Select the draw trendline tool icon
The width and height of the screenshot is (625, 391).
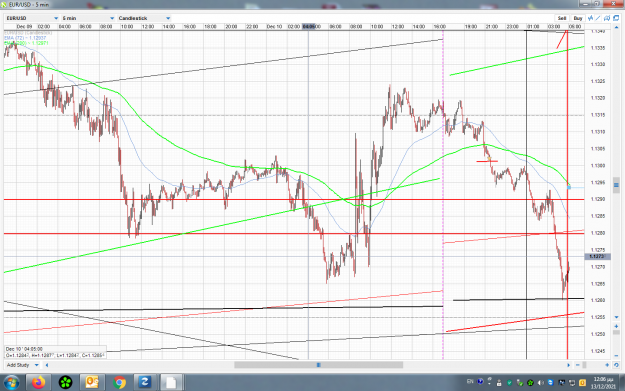point(598,18)
